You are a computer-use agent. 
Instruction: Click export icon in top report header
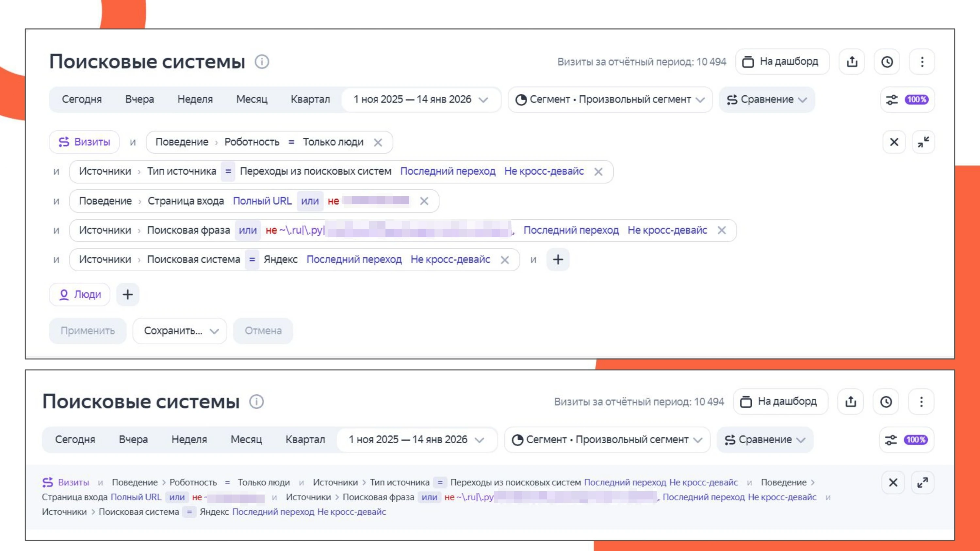[852, 62]
